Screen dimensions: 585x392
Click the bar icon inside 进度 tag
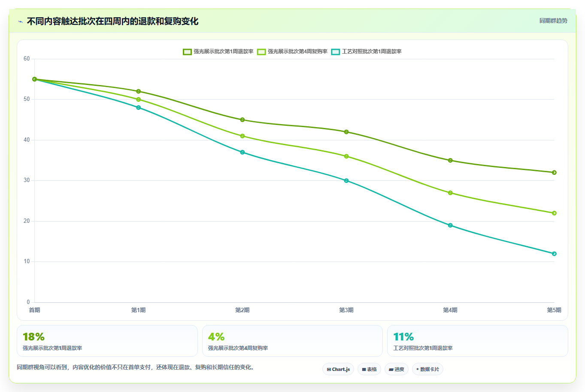tap(391, 369)
